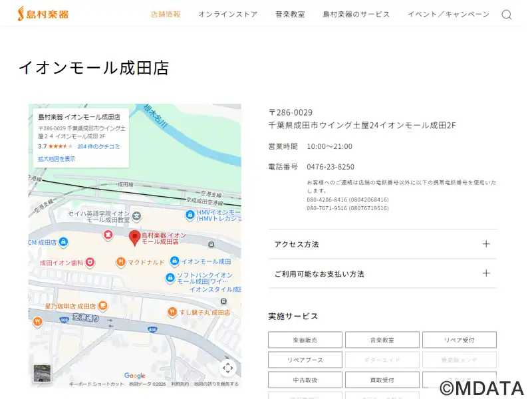This screenshot has width=532, height=399.
Task: Click the 星乃珈琲店 成田店 cafe marker
Action: point(102,306)
